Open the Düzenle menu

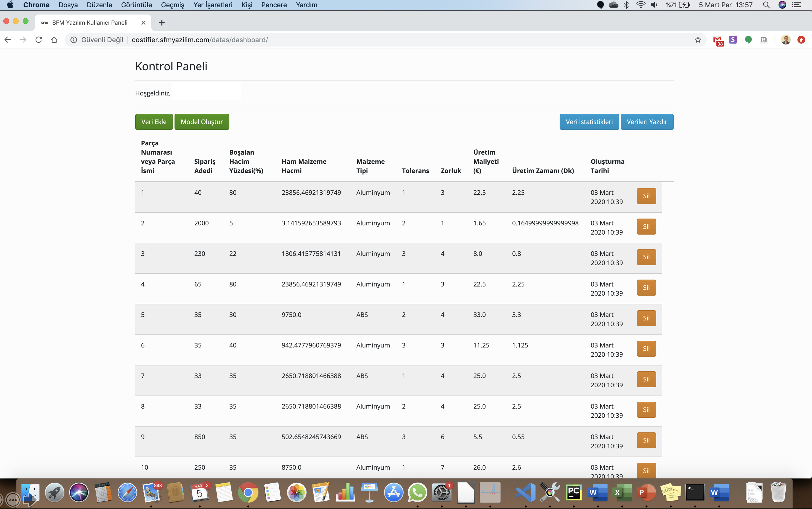click(x=99, y=5)
